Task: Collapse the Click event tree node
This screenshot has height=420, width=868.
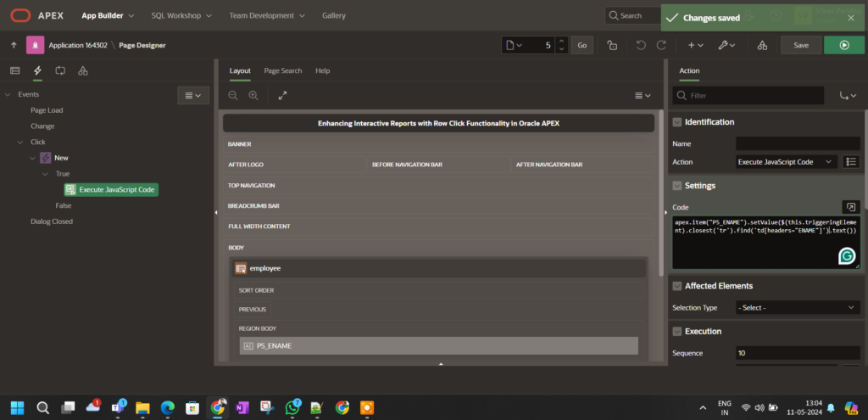Action: pos(21,142)
